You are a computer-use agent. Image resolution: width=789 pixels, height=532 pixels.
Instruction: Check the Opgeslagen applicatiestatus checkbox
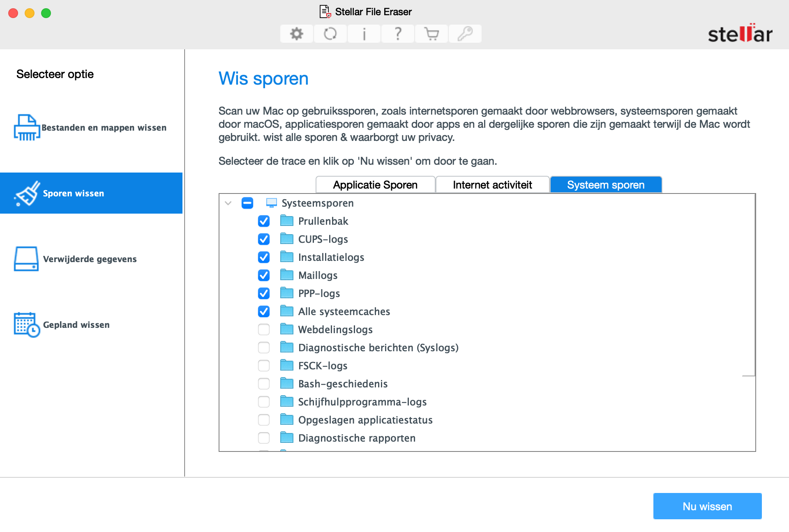(264, 420)
